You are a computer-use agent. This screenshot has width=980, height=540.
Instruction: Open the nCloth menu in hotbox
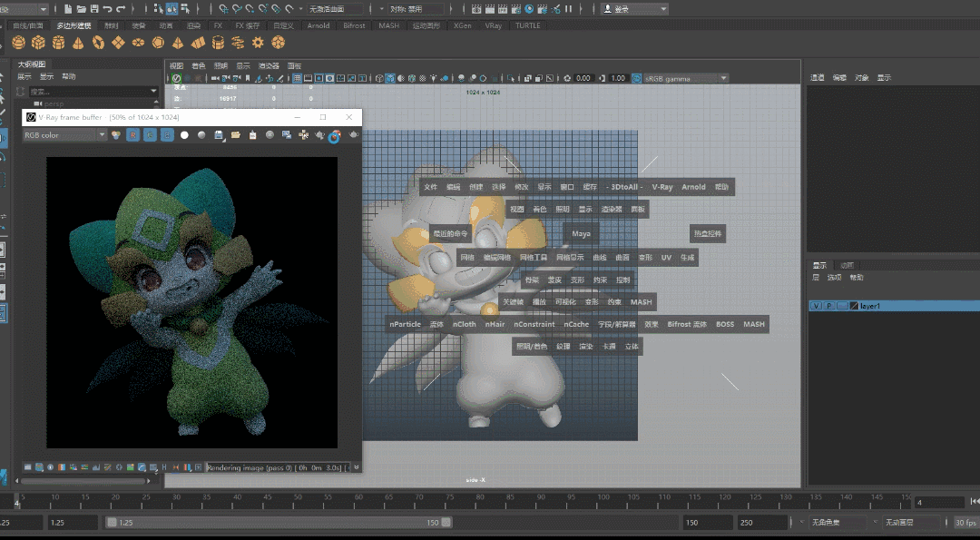pyautogui.click(x=465, y=324)
